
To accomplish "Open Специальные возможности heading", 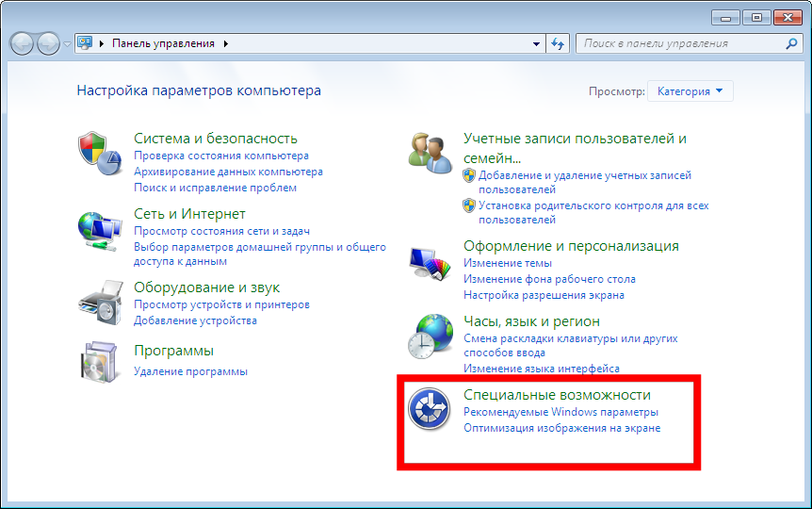I will click(557, 394).
